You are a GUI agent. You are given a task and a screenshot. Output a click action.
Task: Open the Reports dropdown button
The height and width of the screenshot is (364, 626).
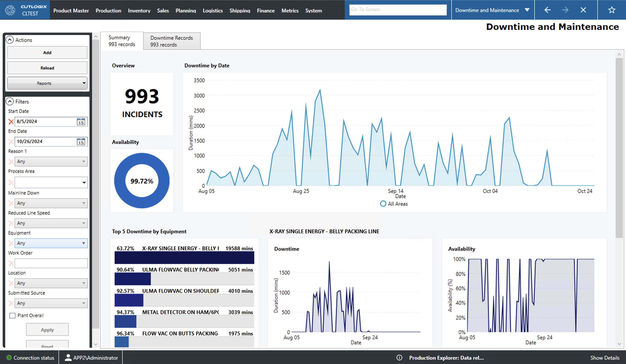47,83
